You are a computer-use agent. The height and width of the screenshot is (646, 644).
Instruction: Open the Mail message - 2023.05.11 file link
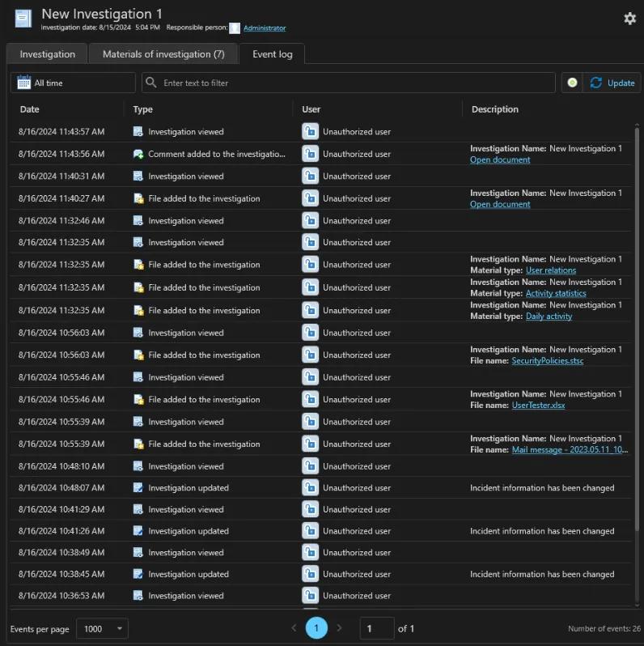(x=570, y=450)
